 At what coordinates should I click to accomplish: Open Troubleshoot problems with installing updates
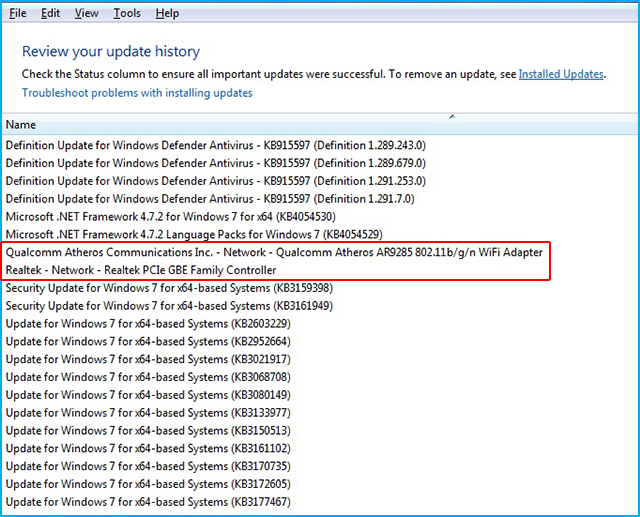[137, 93]
